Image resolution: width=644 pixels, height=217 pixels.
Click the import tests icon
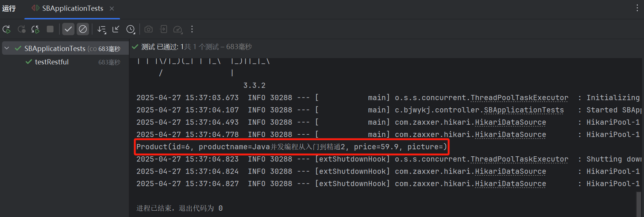click(x=163, y=29)
